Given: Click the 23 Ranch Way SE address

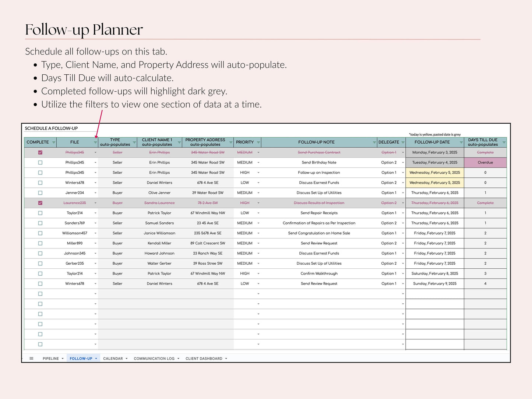Looking at the screenshot, I should tap(208, 254).
